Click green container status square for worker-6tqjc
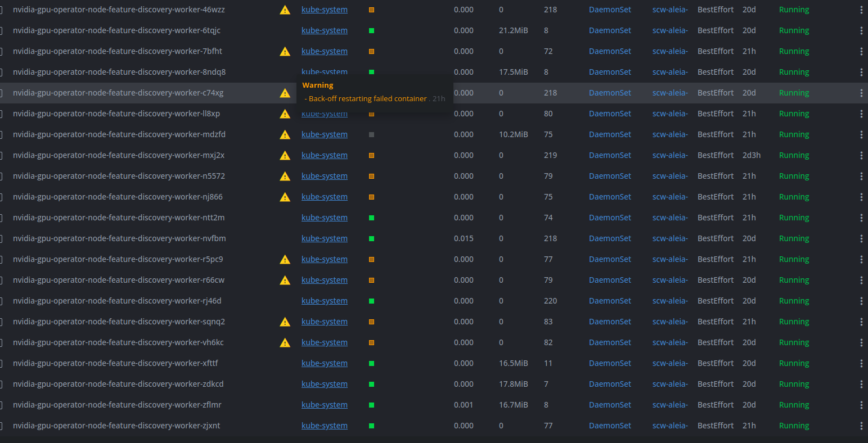The width and height of the screenshot is (868, 443). point(371,30)
